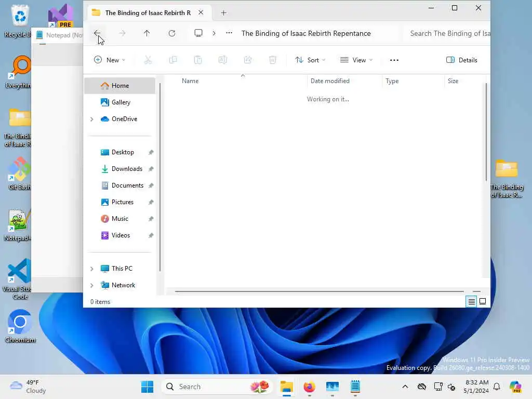The width and height of the screenshot is (532, 399).
Task: Open the pinned Documents folder
Action: coord(120,185)
